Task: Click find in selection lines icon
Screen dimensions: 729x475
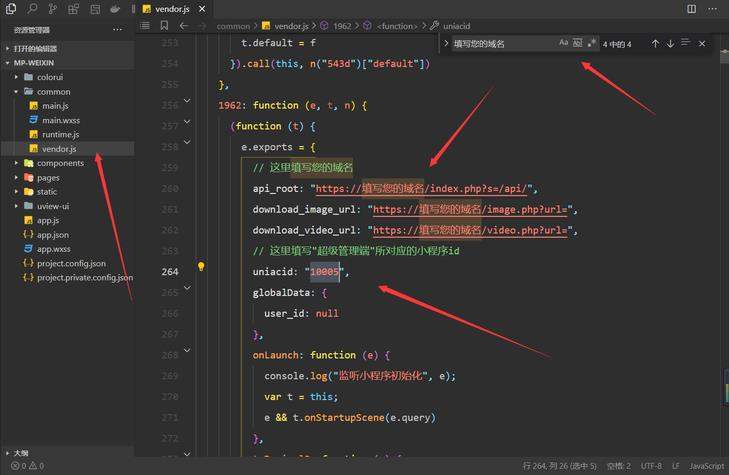Action: point(685,43)
